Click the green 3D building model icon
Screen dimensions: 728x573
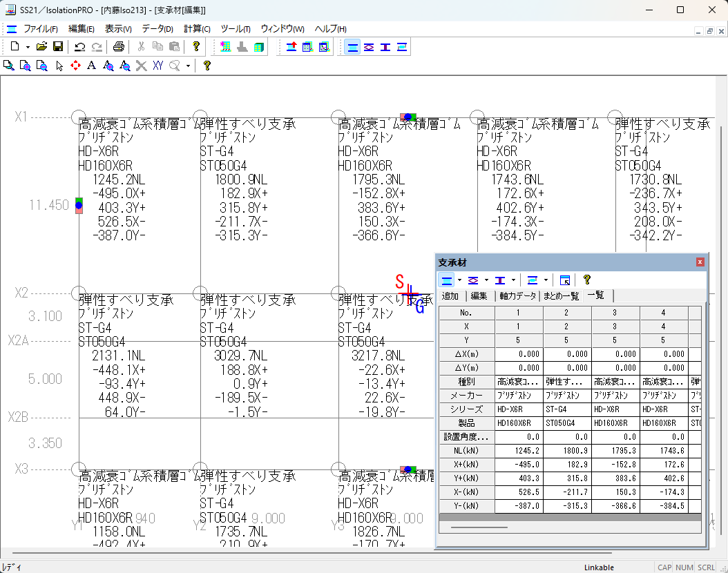(x=259, y=46)
